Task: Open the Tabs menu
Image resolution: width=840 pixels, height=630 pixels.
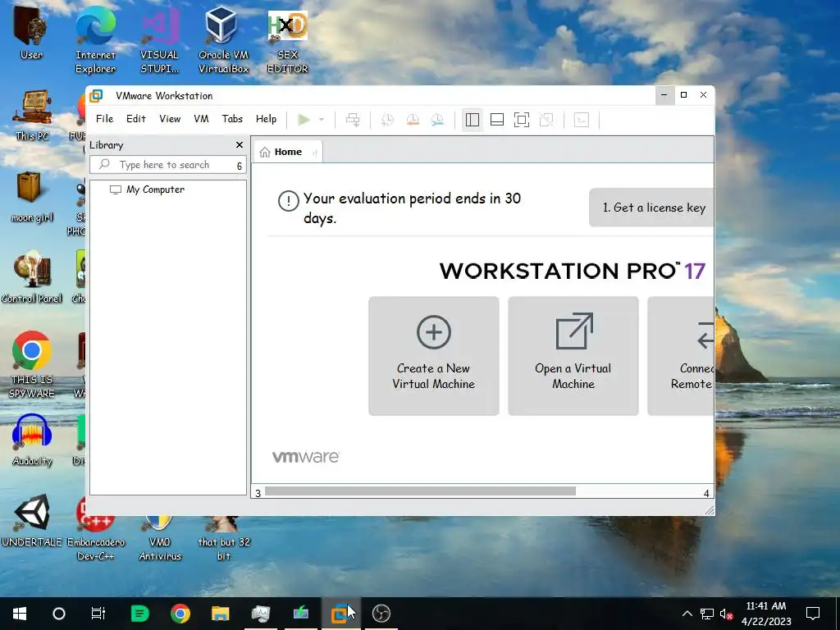Action: click(232, 119)
